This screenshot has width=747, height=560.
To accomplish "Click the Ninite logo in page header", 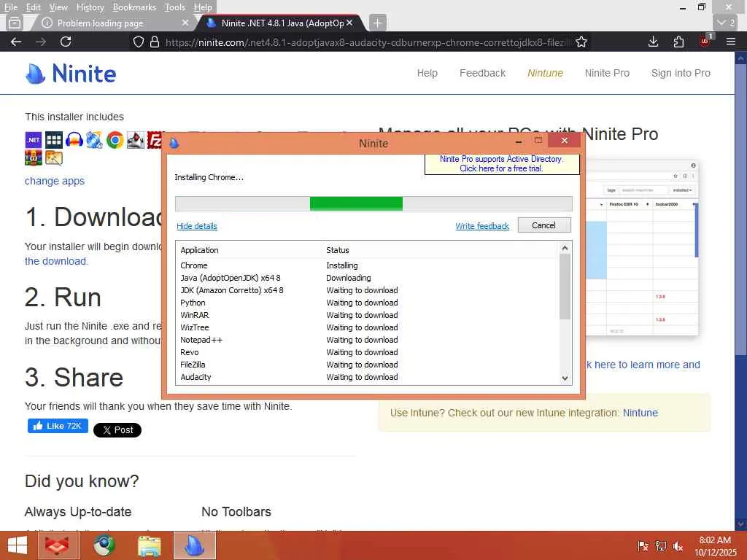I will pyautogui.click(x=71, y=74).
